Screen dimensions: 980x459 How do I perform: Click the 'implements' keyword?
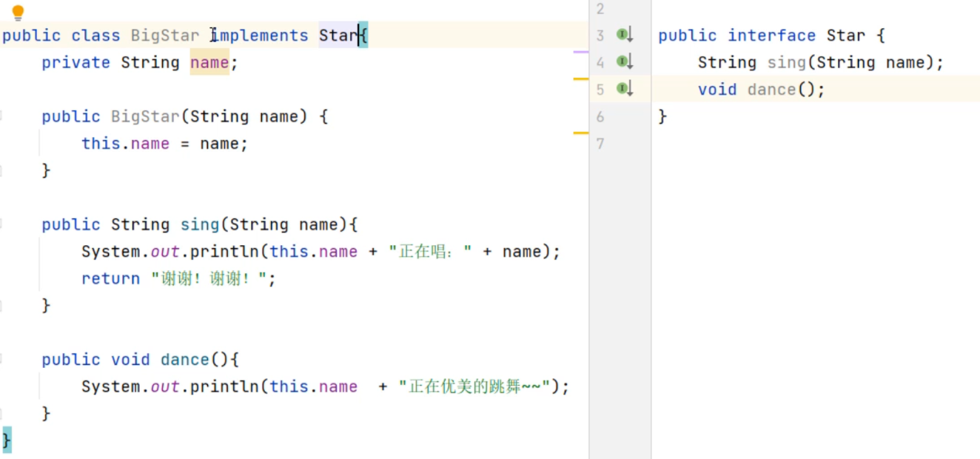pyautogui.click(x=259, y=36)
